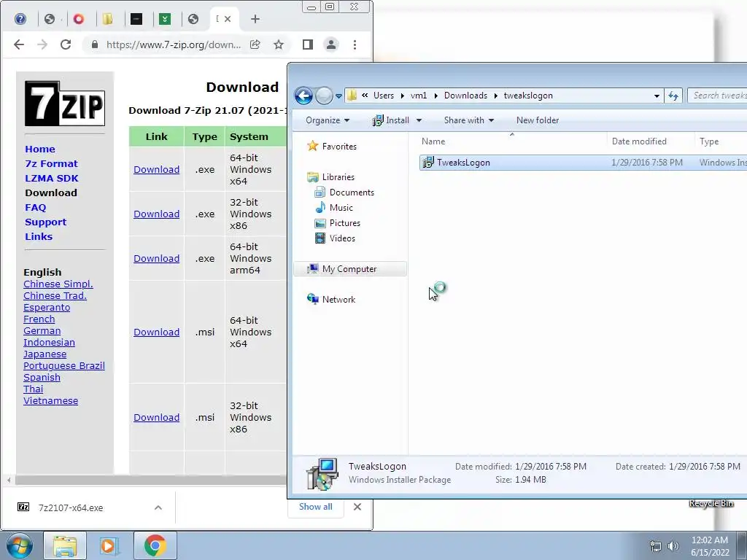
Task: Switch site language to Chinese Simpl.
Action: pyautogui.click(x=58, y=284)
